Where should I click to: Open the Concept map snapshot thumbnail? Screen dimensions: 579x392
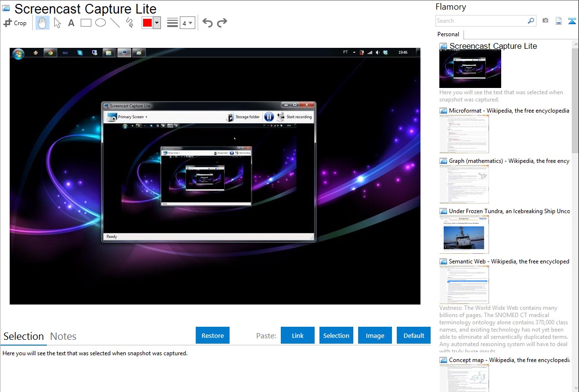click(464, 378)
